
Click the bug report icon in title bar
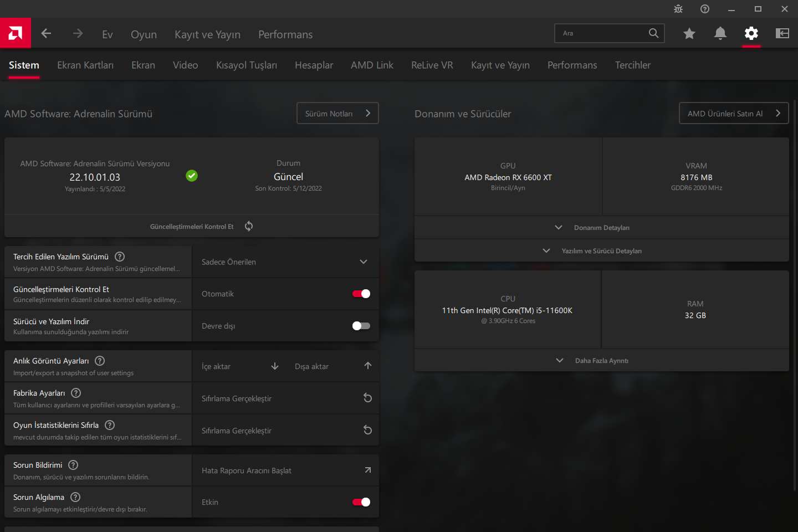(x=678, y=9)
